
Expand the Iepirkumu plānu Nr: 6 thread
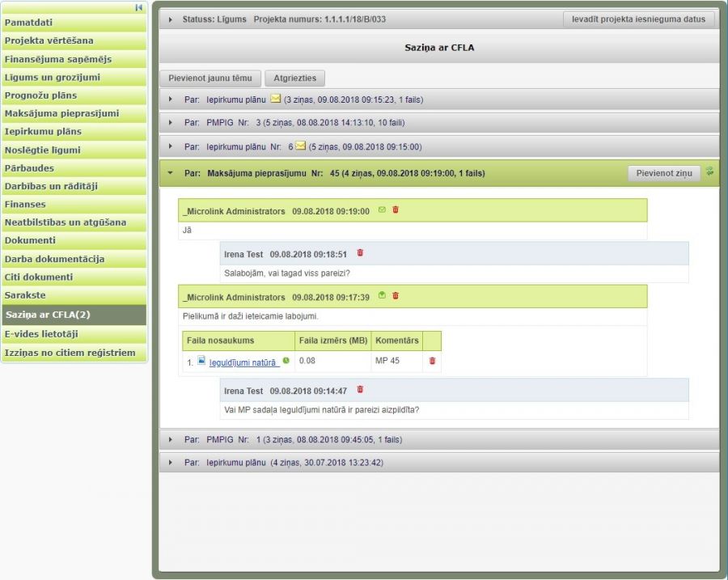tap(171, 146)
